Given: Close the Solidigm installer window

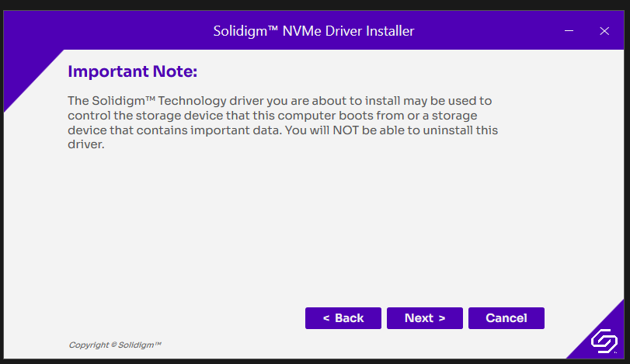Looking at the screenshot, I should [x=604, y=31].
